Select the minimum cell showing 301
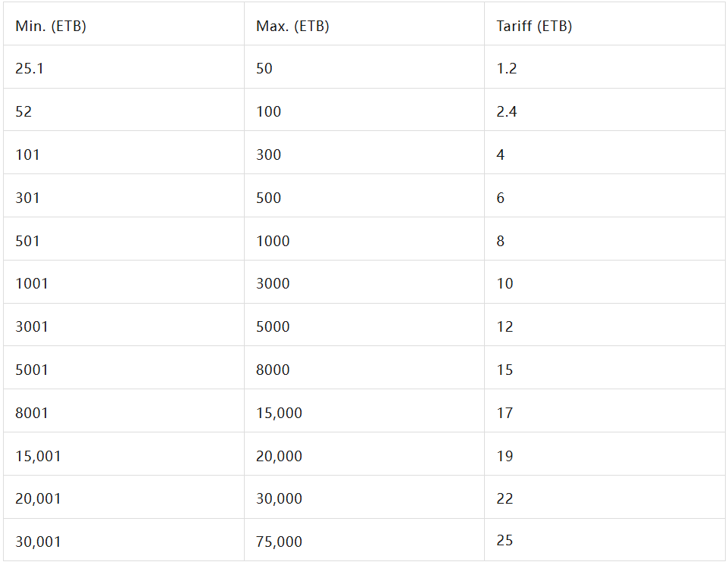The width and height of the screenshot is (728, 565). click(x=27, y=198)
